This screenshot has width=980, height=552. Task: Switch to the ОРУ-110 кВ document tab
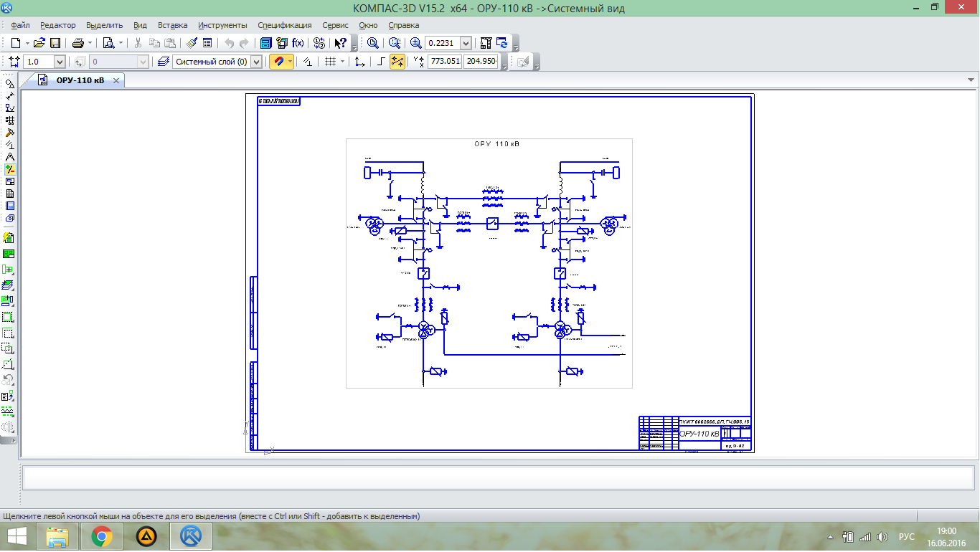tap(80, 80)
